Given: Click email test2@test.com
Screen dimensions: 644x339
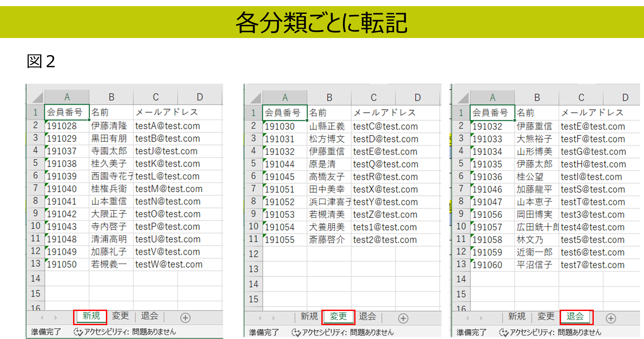Looking at the screenshot, I should [x=385, y=240].
